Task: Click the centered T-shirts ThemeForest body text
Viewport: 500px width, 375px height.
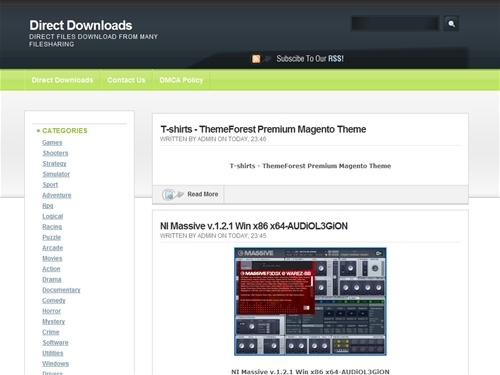Action: (310, 166)
